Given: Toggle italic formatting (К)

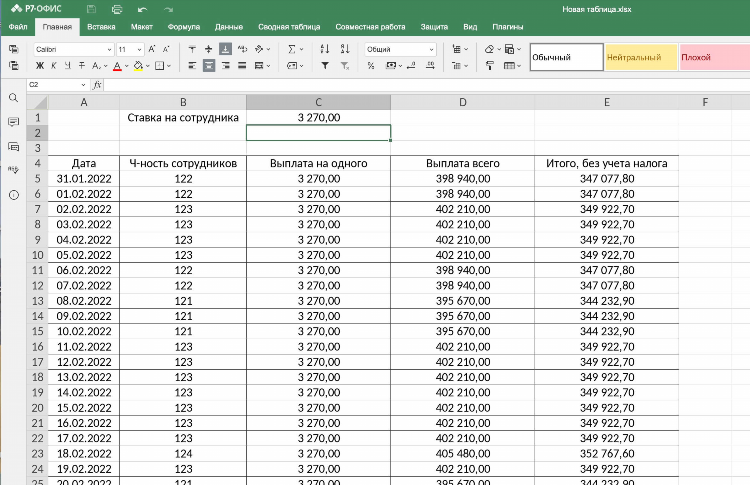Looking at the screenshot, I should [x=54, y=66].
